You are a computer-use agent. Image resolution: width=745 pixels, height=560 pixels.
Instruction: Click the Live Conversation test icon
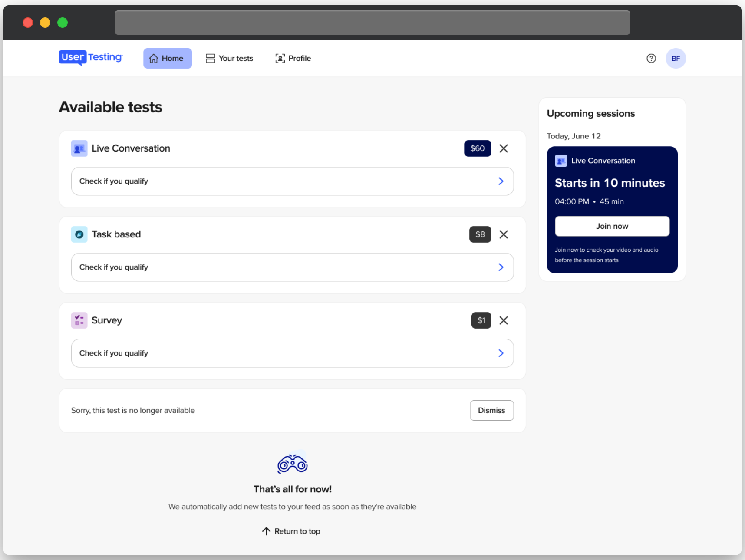point(79,148)
